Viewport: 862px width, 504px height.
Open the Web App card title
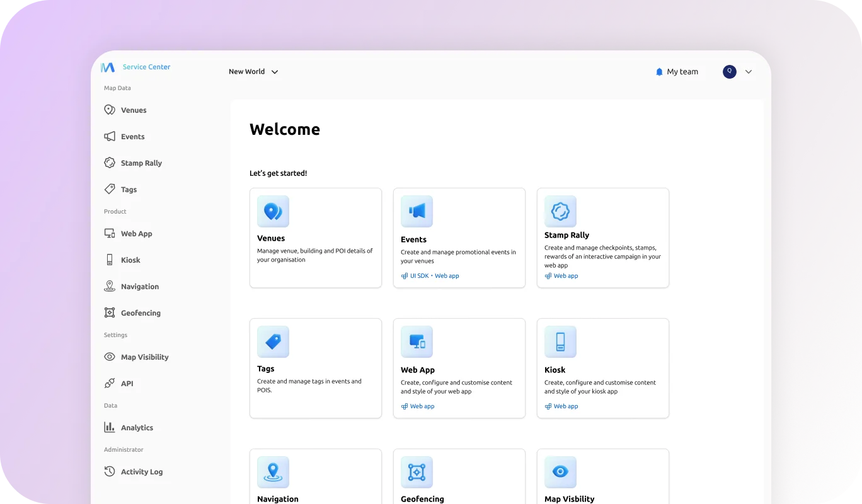418,370
